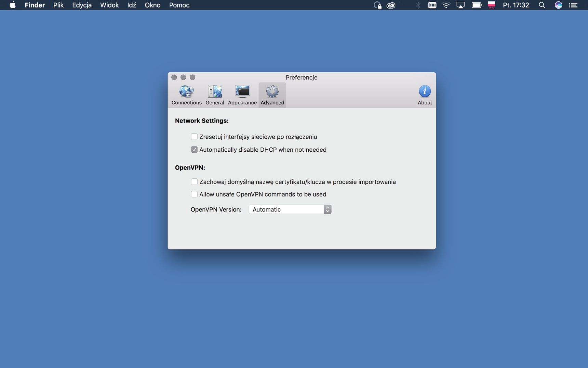
Task: Enable Zresetuj interfejsy sieciowe po rozłączeniu
Action: [x=194, y=137]
